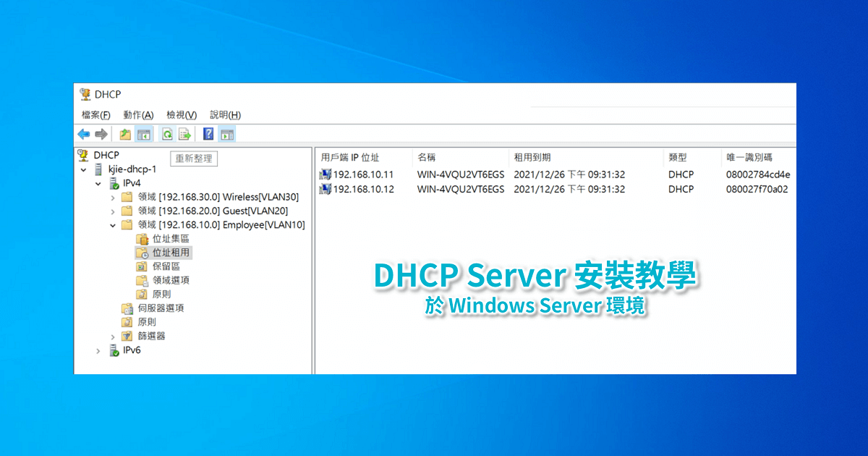Expand the IPv6 tree node

coord(98,350)
